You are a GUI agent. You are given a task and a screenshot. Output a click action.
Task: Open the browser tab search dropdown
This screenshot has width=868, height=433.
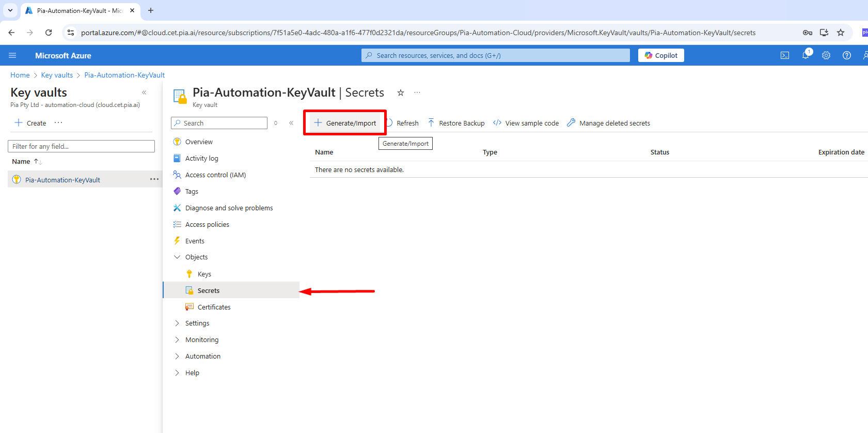(x=10, y=10)
